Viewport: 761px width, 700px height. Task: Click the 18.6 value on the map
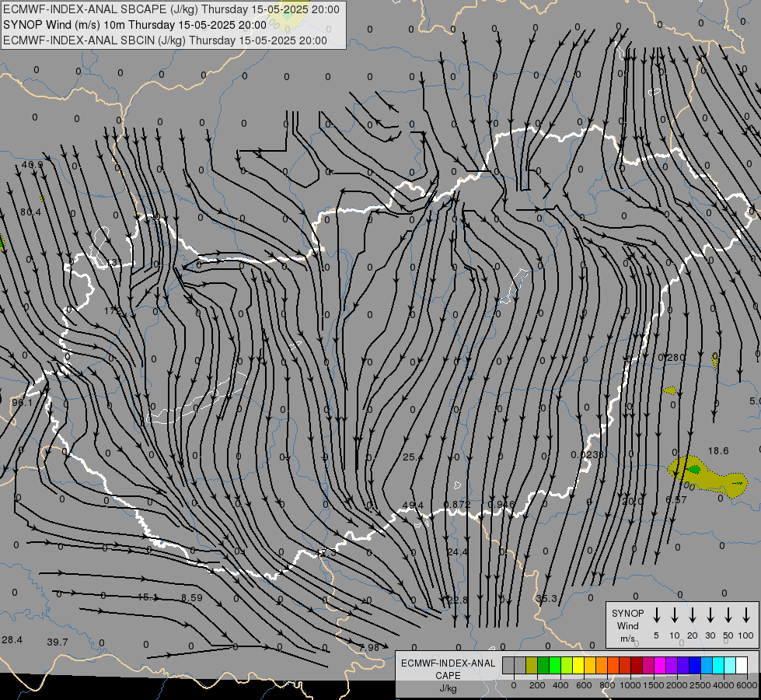coord(718,451)
